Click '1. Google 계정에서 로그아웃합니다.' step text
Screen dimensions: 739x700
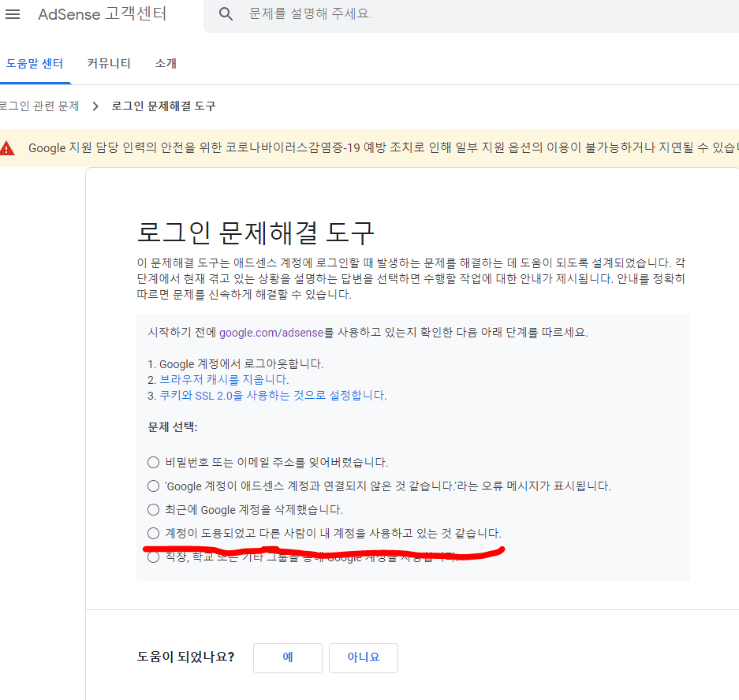tap(236, 364)
